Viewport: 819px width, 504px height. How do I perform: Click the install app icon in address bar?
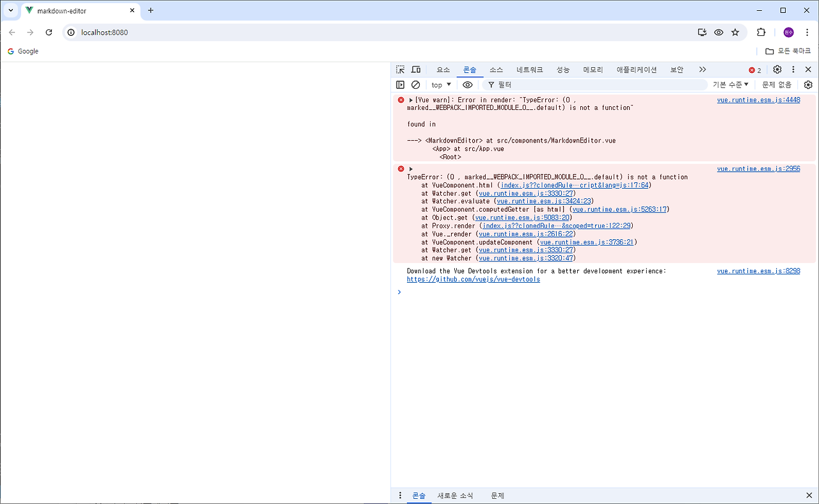pyautogui.click(x=702, y=32)
